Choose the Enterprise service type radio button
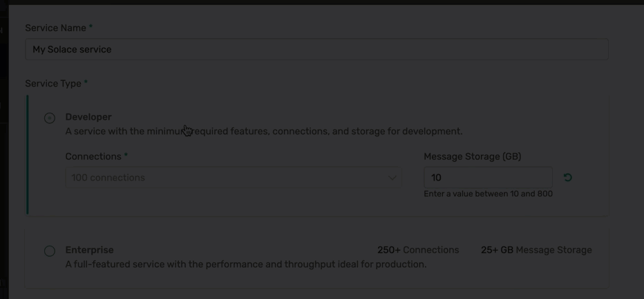The width and height of the screenshot is (644, 299). tap(50, 251)
